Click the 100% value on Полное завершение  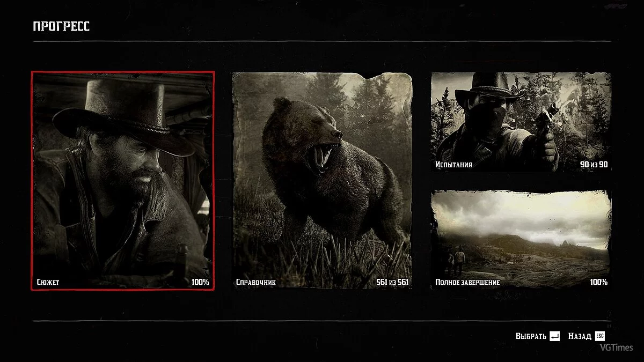(598, 282)
